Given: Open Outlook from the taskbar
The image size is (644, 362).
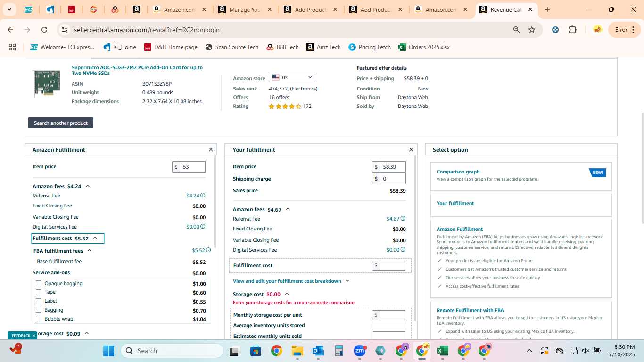Looking at the screenshot, I should (x=318, y=351).
